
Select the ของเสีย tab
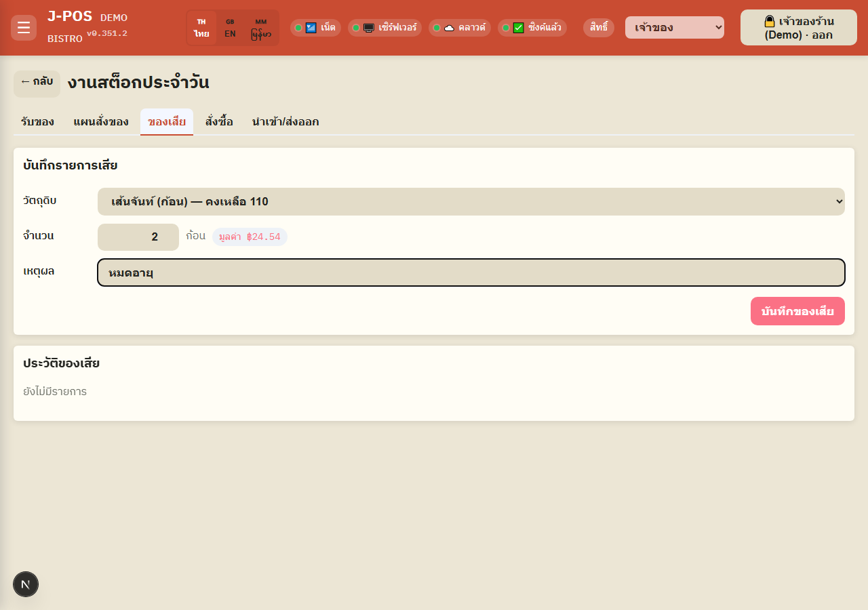pyautogui.click(x=167, y=122)
